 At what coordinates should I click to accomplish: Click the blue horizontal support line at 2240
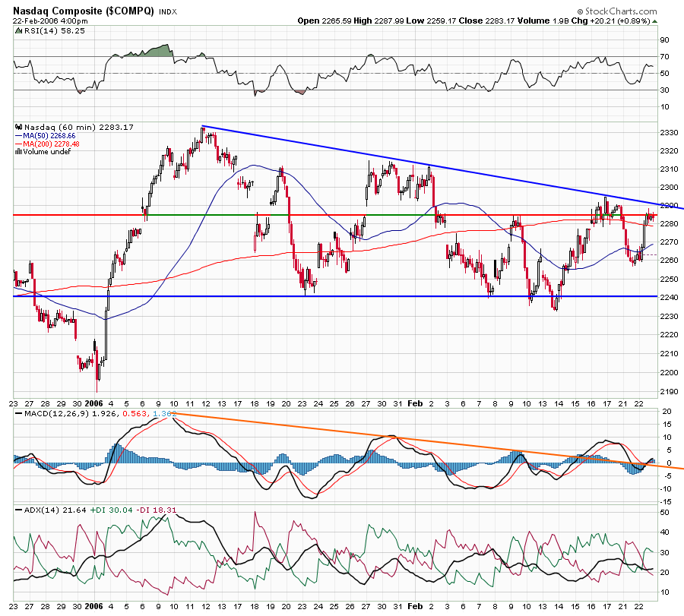335,296
